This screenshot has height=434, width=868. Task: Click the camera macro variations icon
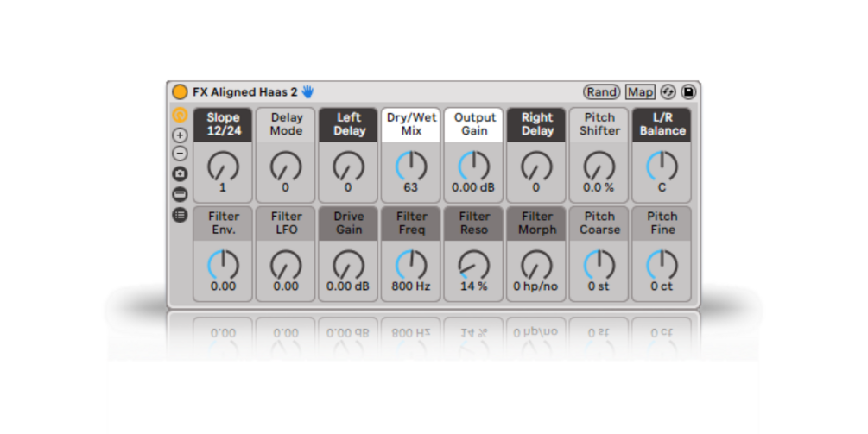(180, 173)
